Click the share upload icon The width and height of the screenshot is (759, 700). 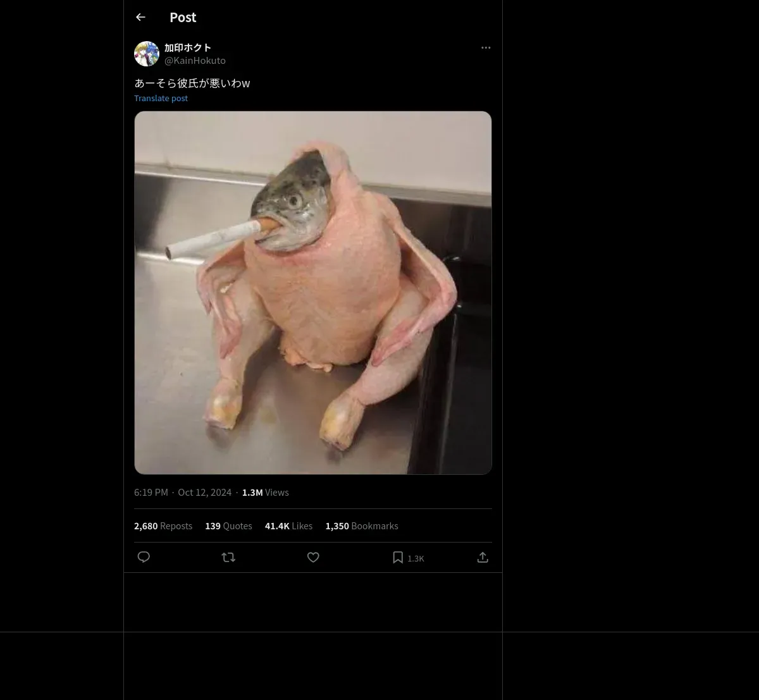pos(483,557)
